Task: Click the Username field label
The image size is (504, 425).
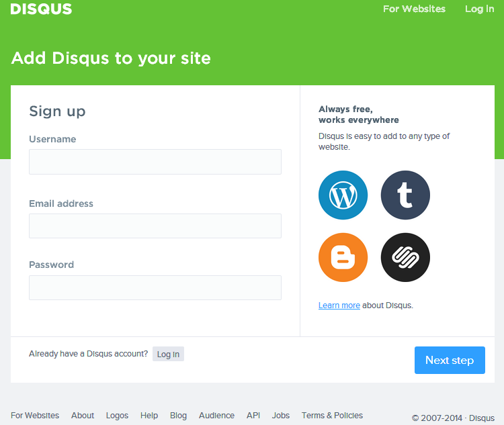Action: point(52,139)
